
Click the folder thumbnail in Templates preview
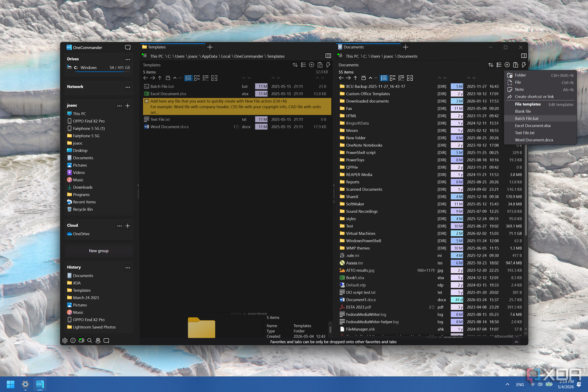pyautogui.click(x=201, y=328)
